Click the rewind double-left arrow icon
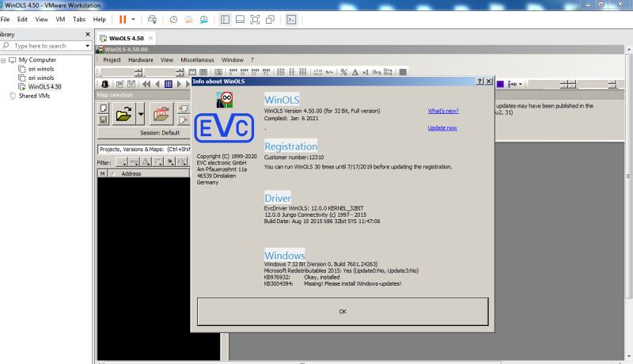This screenshot has width=633, height=364. [146, 84]
